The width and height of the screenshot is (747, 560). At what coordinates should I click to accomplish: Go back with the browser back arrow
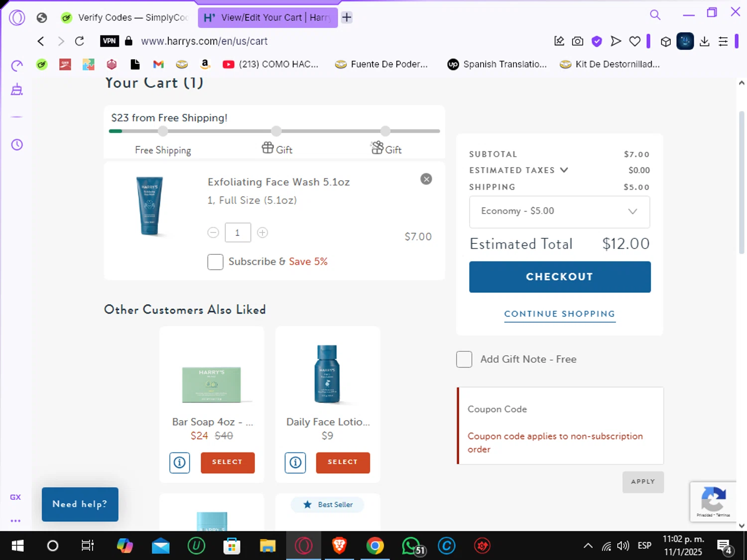click(41, 41)
